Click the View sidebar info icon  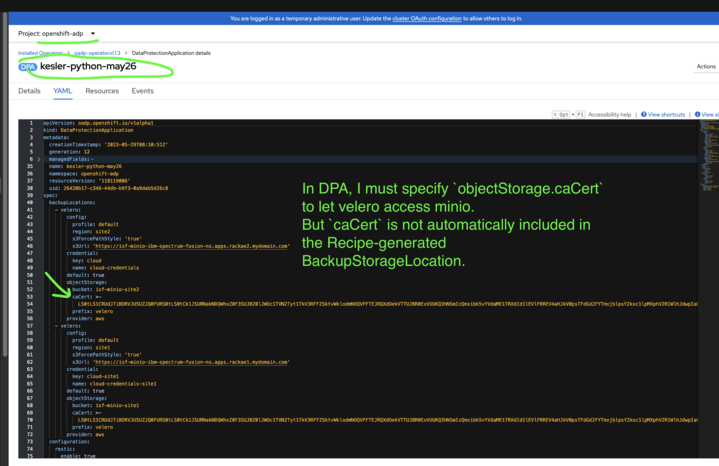point(697,114)
